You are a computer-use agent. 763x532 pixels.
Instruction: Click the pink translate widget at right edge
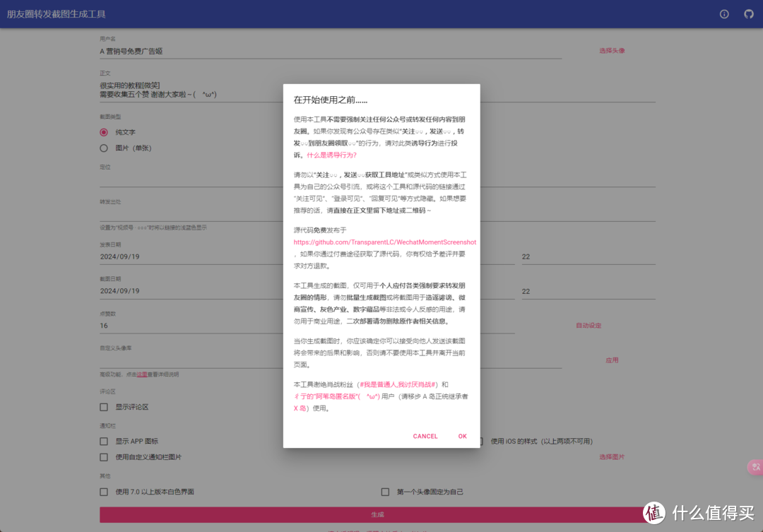point(755,467)
